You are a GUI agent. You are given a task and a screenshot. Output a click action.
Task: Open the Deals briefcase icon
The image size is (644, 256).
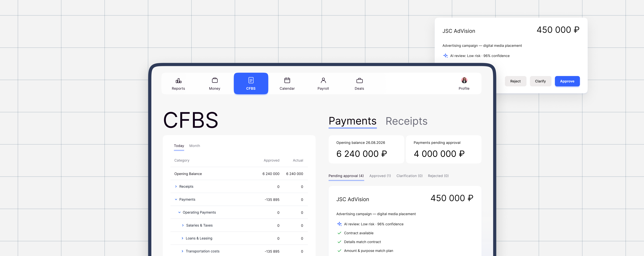pos(359,80)
